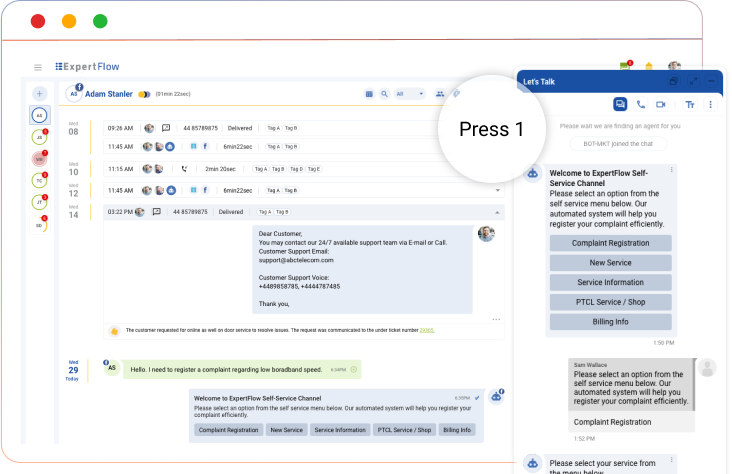Open the agent profile avatar at top right
This screenshot has width=732, height=474.
coord(674,66)
